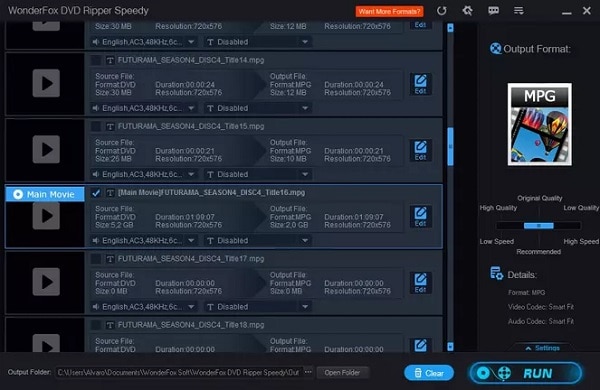600x390 pixels.
Task: Rename Main Movie Title16 using T icon
Action: [110, 193]
